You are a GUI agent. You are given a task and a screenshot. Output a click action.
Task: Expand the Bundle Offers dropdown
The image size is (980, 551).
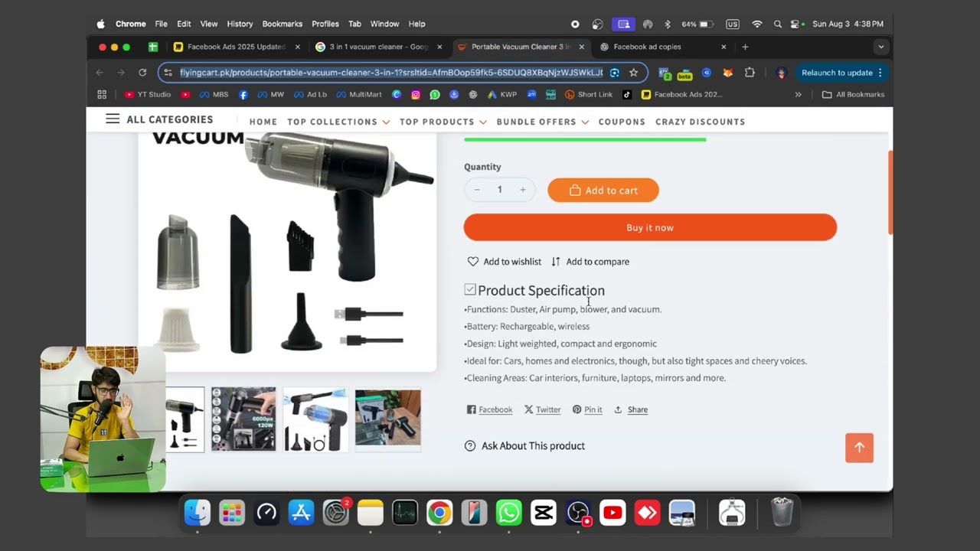pos(543,122)
